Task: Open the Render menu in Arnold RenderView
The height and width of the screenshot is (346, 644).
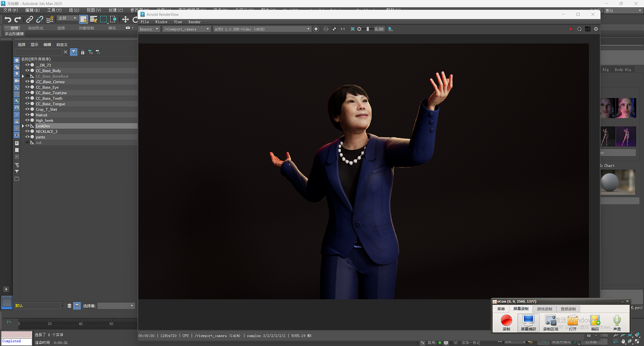Action: 194,22
